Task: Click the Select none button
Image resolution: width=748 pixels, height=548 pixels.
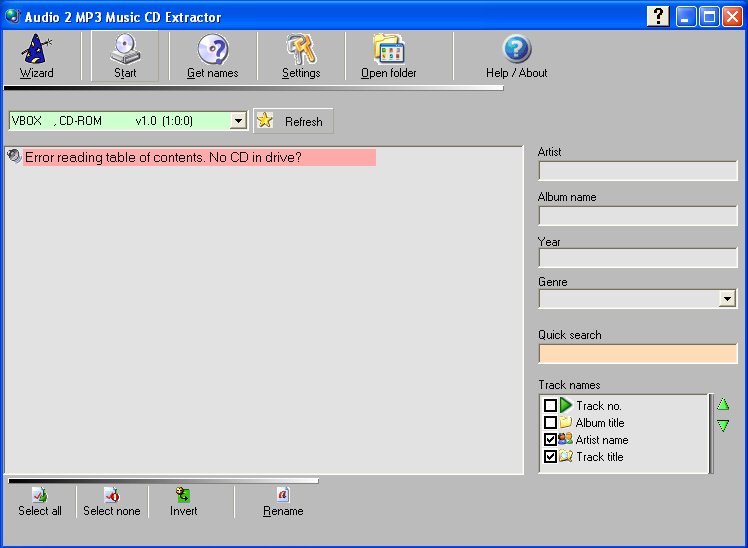Action: tap(112, 502)
